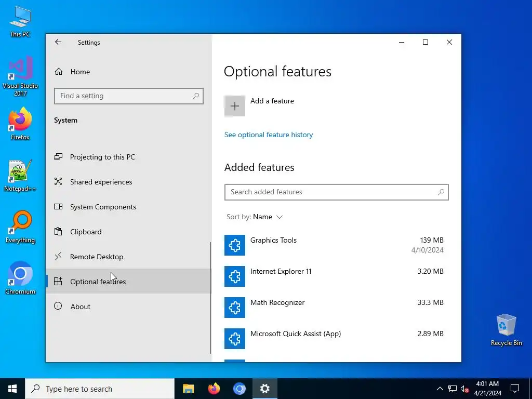Focus the Find a setting search box
This screenshot has height=399, width=532.
click(x=129, y=96)
